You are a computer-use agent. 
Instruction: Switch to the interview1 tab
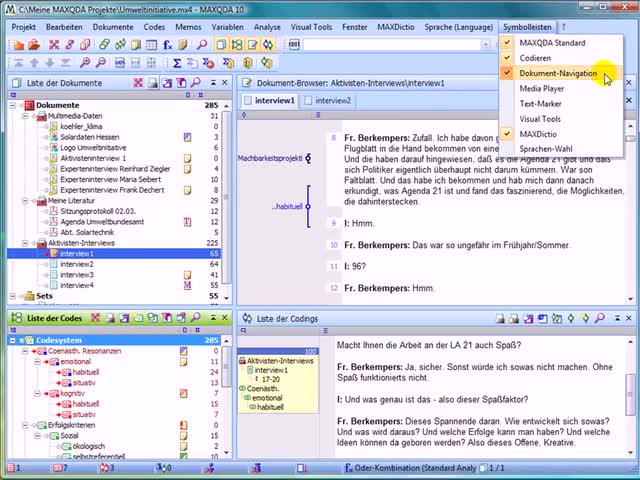[x=269, y=100]
